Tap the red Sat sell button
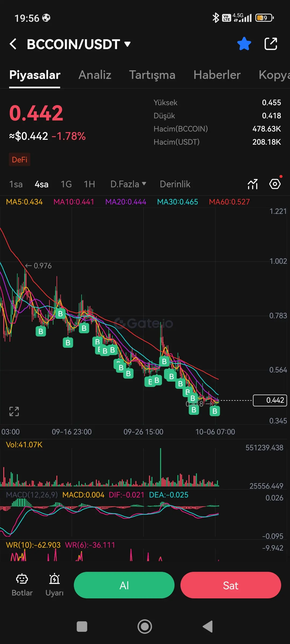 click(x=231, y=585)
